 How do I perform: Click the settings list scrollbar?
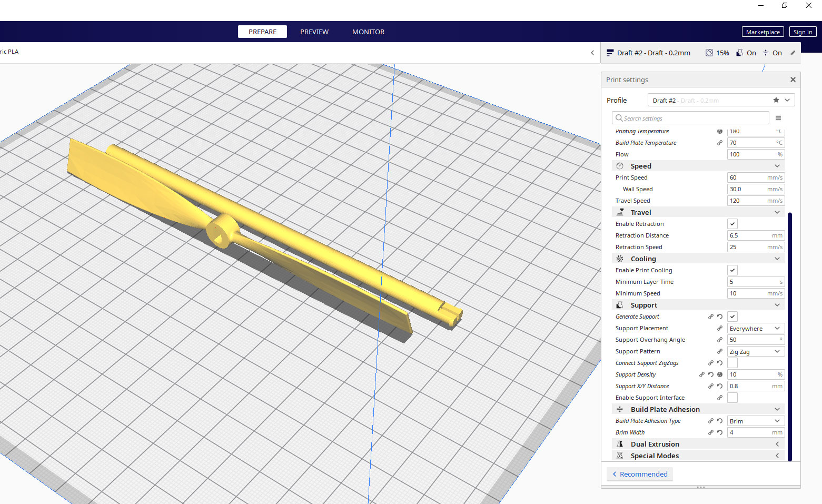click(x=790, y=337)
